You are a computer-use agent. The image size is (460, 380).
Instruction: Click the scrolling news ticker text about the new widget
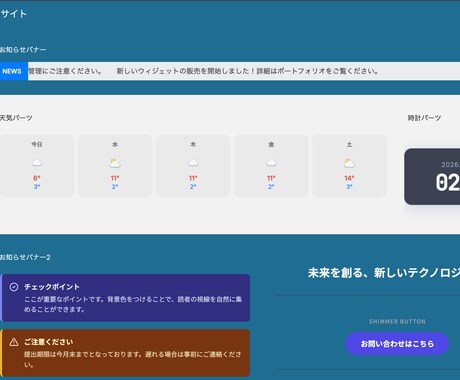click(247, 71)
